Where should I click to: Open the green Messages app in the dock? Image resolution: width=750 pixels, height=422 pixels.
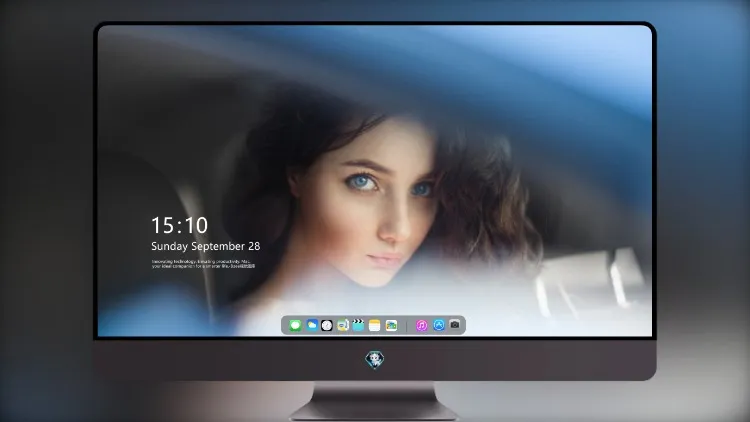pyautogui.click(x=295, y=325)
